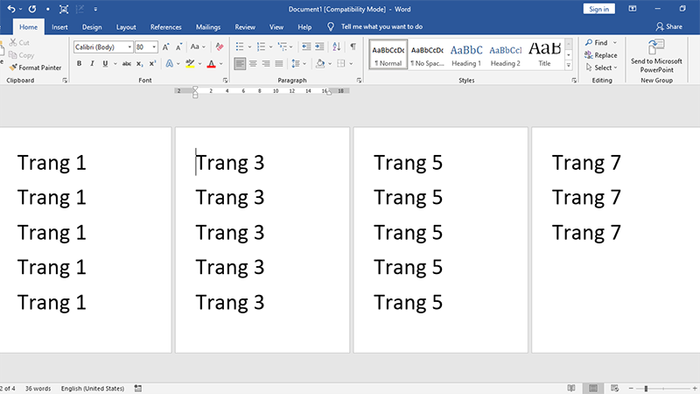Click the Grow Font icon

click(x=166, y=47)
